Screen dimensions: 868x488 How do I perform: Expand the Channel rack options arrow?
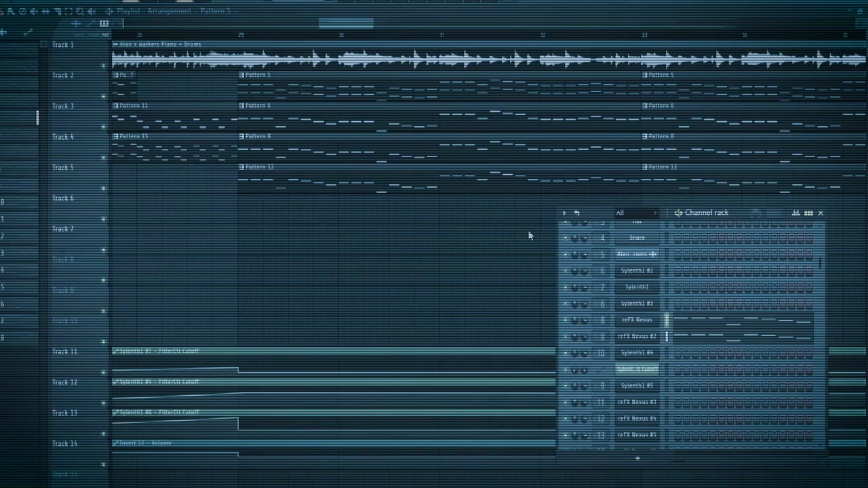tap(564, 213)
